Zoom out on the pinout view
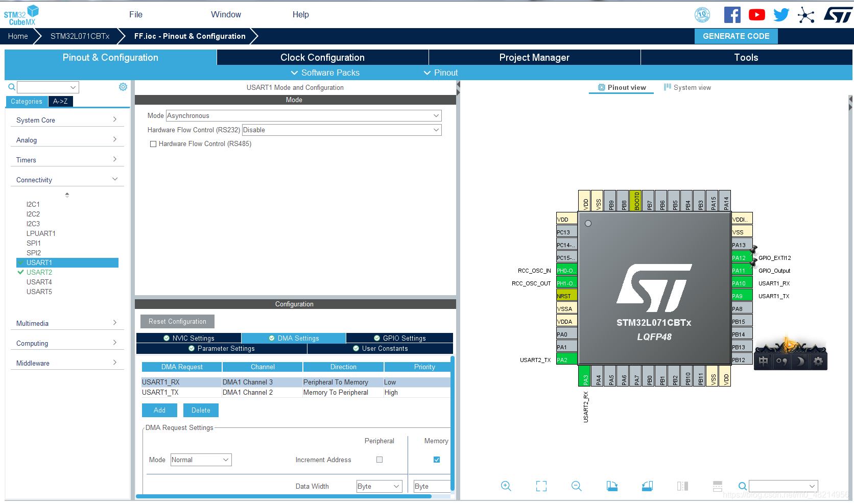This screenshot has height=504, width=854. pos(577,486)
